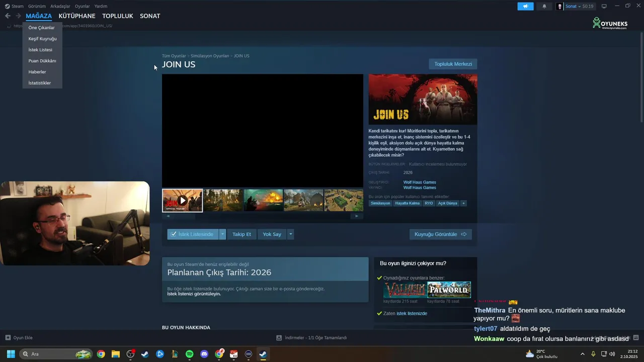This screenshot has height=362, width=644.
Task: Open the Arkadaşlar menu
Action: pos(60,6)
